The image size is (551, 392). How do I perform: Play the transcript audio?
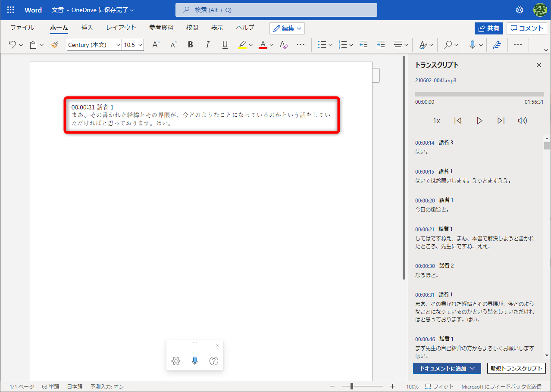[x=479, y=121]
